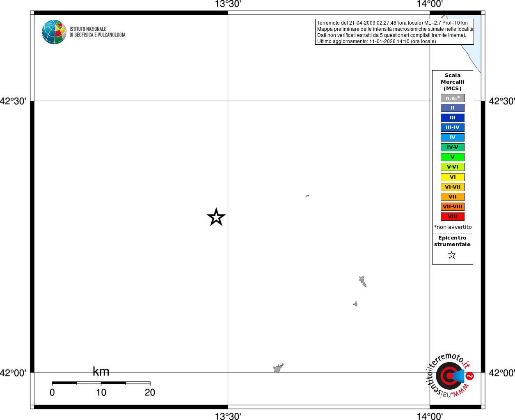Select the n.a. gray legend swatch
This screenshot has width=515, height=420.
[x=453, y=98]
